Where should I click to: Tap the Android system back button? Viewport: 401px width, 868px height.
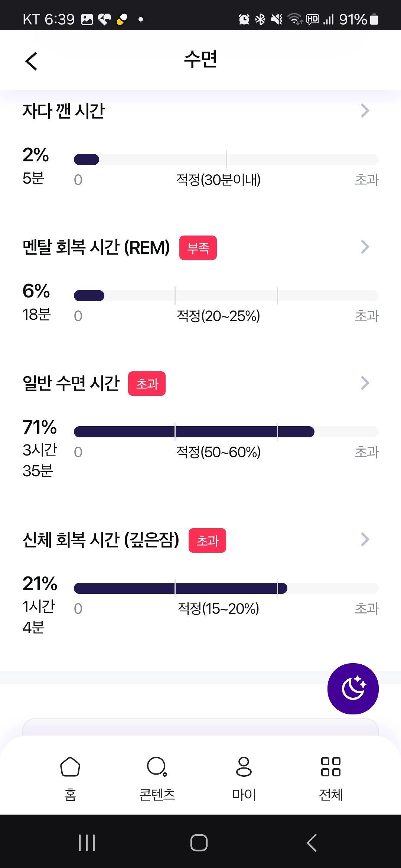(x=312, y=843)
